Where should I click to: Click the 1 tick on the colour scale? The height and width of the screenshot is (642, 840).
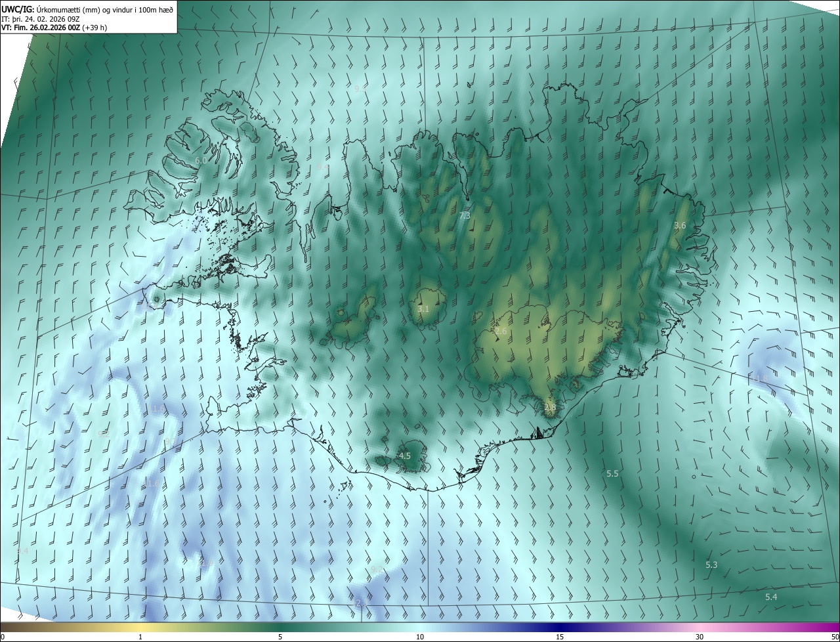click(x=140, y=637)
